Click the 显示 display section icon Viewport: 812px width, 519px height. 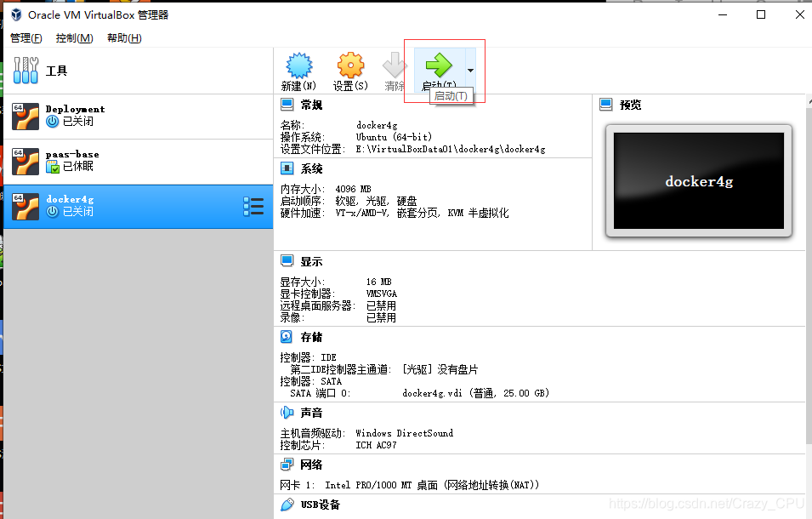coord(287,261)
